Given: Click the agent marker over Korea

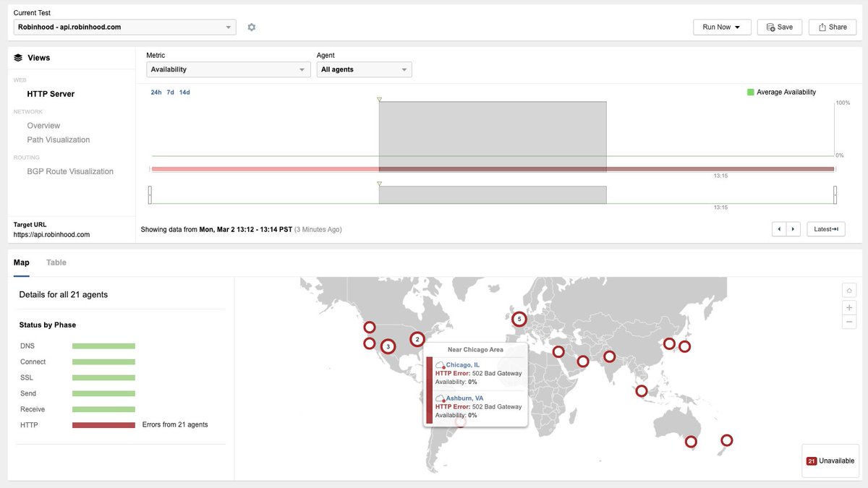Looking at the screenshot, I should 670,344.
